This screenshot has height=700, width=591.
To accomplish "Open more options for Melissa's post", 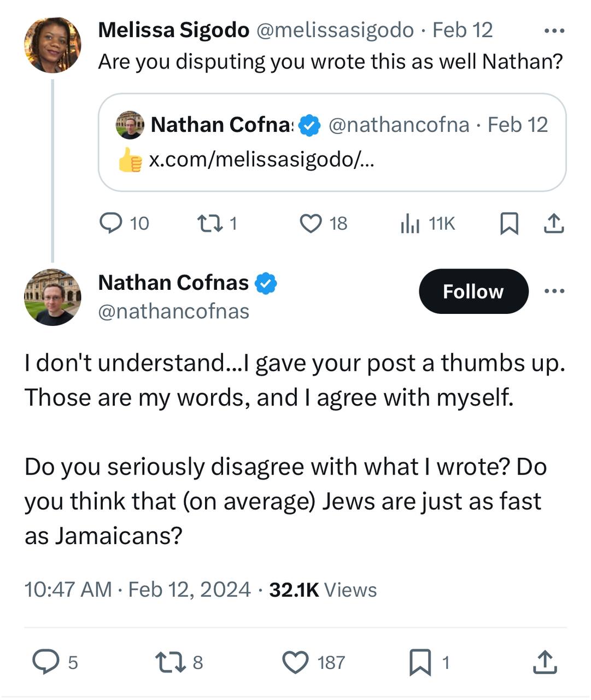I will click(554, 31).
